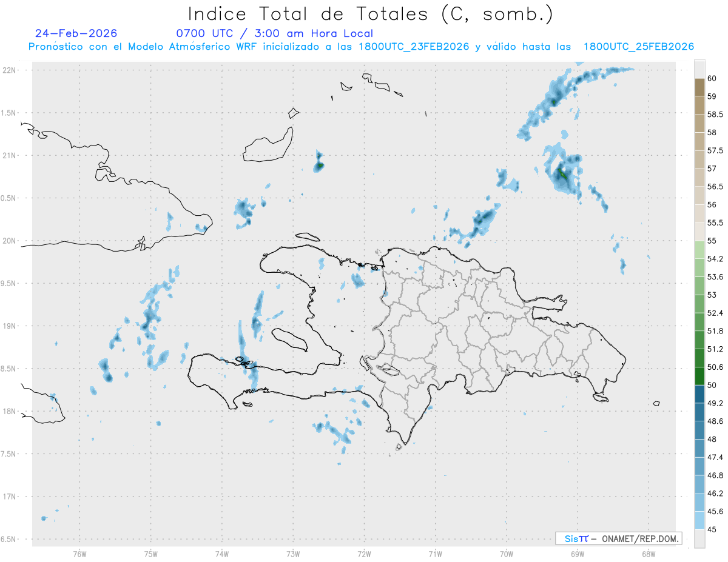Click the colorbar value "48.6"
Viewport: 728px width, 562px height.
click(x=715, y=421)
